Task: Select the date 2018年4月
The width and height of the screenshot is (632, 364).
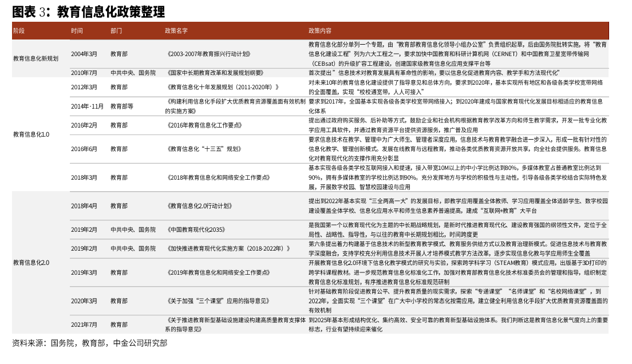Action: (x=84, y=205)
